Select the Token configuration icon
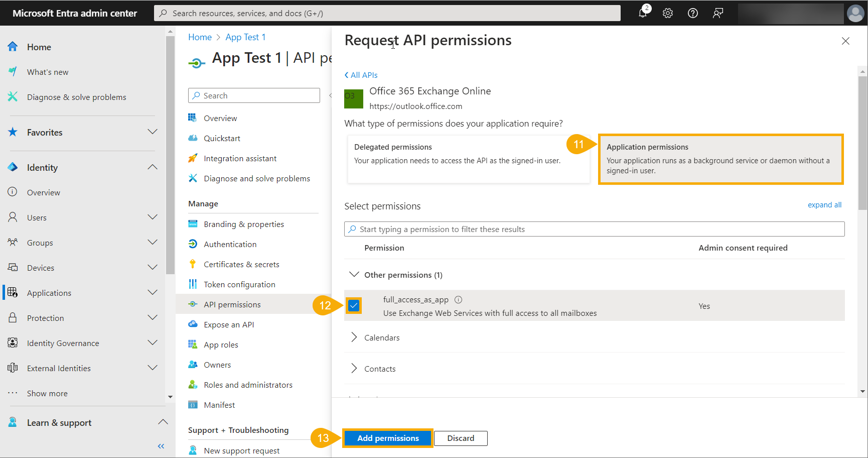This screenshot has width=868, height=458. [x=193, y=284]
